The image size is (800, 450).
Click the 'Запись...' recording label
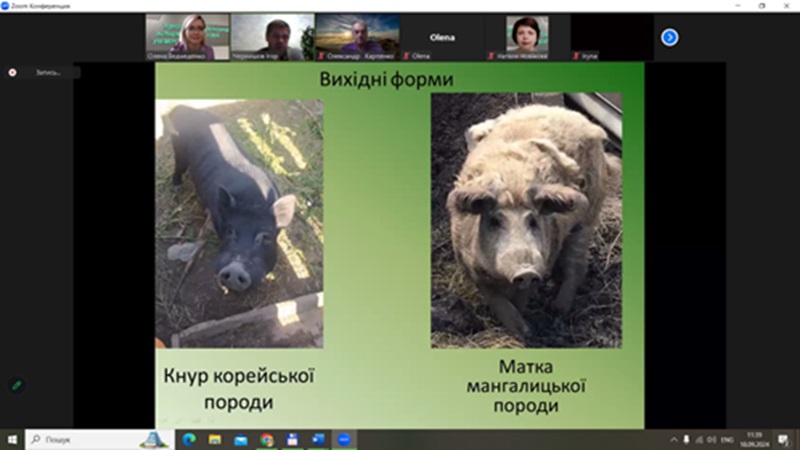[x=48, y=72]
